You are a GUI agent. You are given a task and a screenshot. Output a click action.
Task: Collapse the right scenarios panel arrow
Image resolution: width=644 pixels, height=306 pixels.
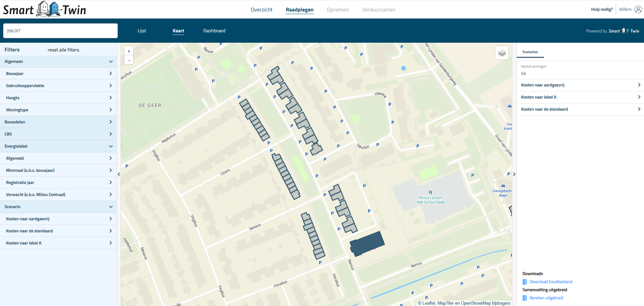point(514,174)
